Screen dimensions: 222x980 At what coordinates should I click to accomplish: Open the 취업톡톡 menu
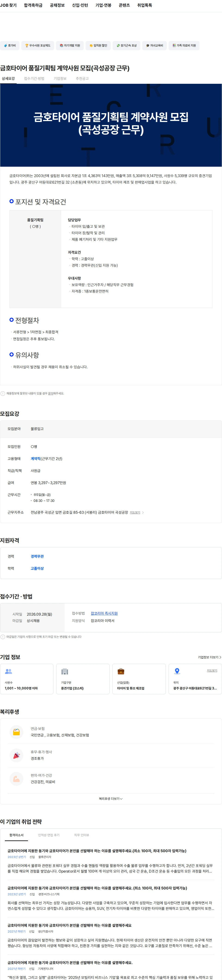coord(145,5)
